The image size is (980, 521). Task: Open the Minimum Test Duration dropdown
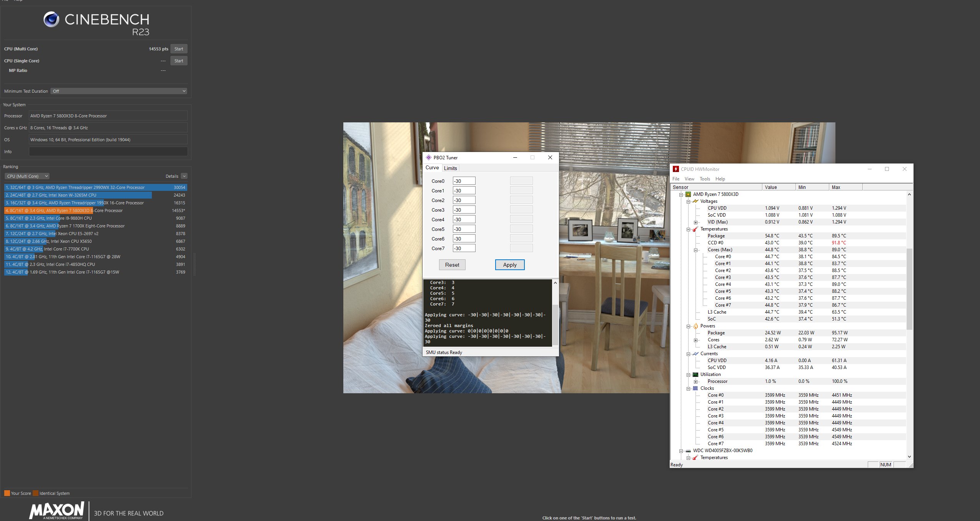[x=118, y=91]
